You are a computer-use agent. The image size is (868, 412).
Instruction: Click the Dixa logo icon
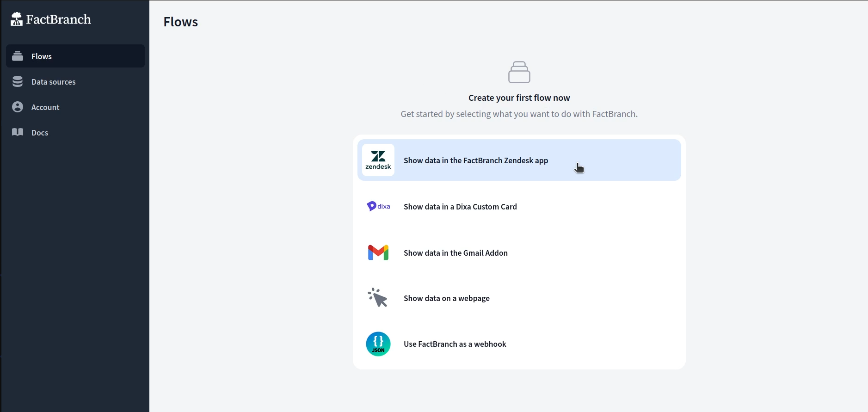378,206
